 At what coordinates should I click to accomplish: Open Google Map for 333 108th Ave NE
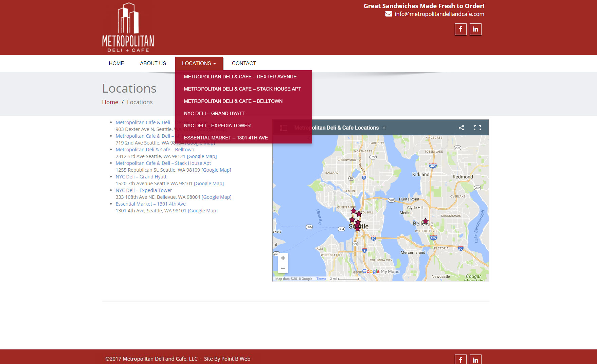(x=217, y=197)
